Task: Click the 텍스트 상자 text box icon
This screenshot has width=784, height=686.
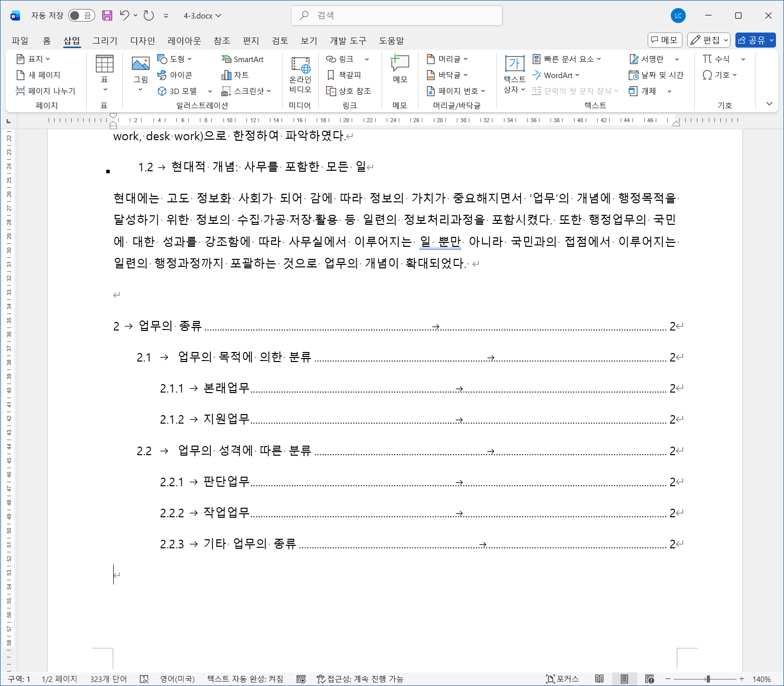Action: click(514, 64)
